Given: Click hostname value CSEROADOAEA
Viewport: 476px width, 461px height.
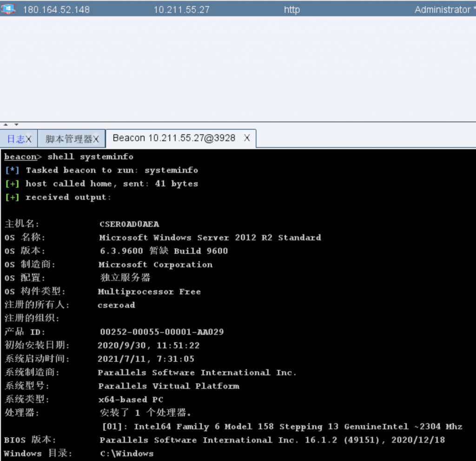Looking at the screenshot, I should coord(129,224).
